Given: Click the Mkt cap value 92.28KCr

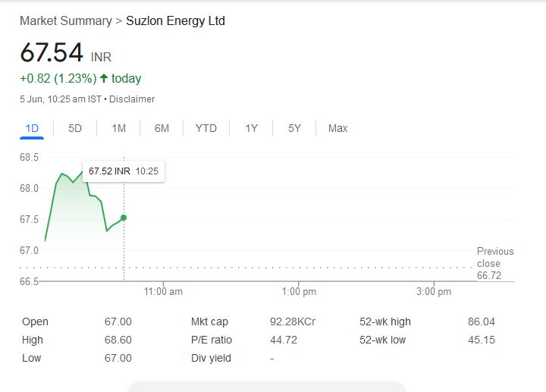Looking at the screenshot, I should pos(292,321).
